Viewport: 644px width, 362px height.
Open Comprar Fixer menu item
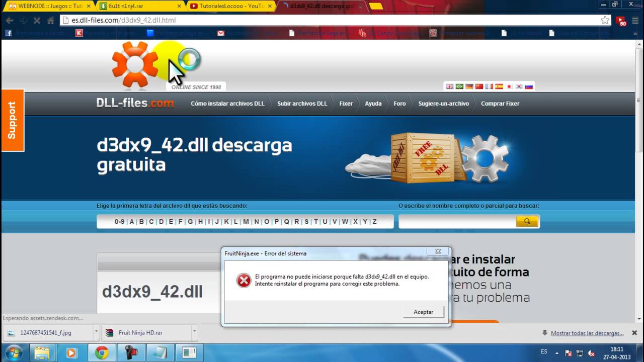point(500,104)
